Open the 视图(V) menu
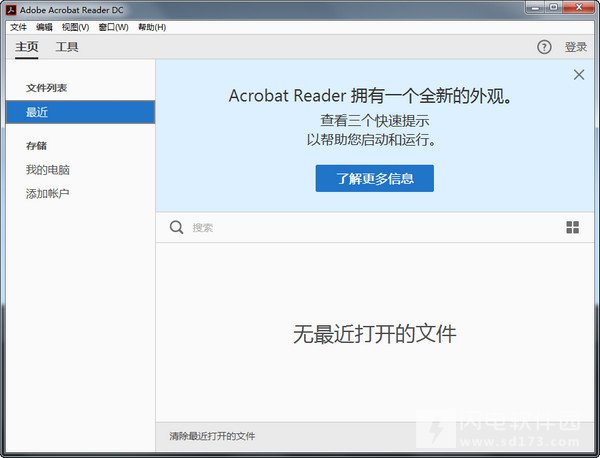Image resolution: width=600 pixels, height=458 pixels. [x=75, y=27]
